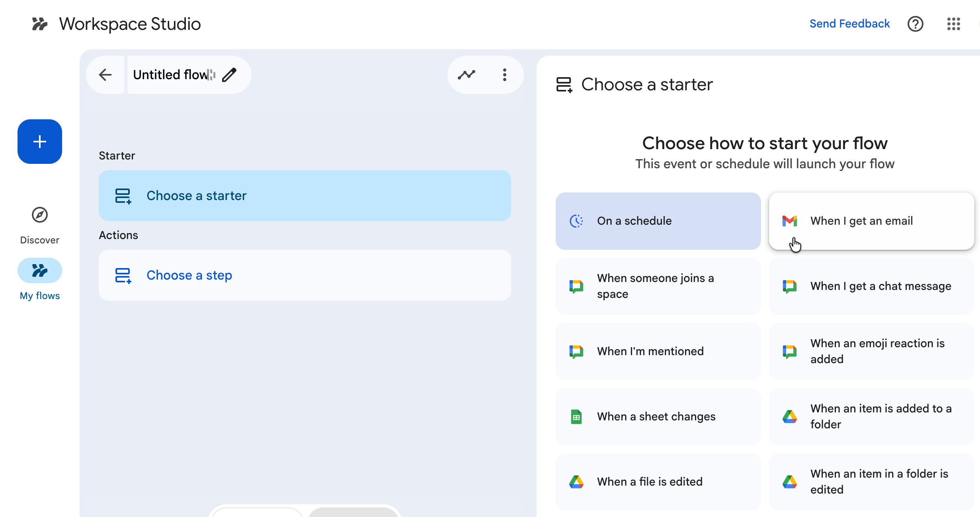Open the Discover compass in sidebar
This screenshot has height=517, width=980.
[40, 215]
